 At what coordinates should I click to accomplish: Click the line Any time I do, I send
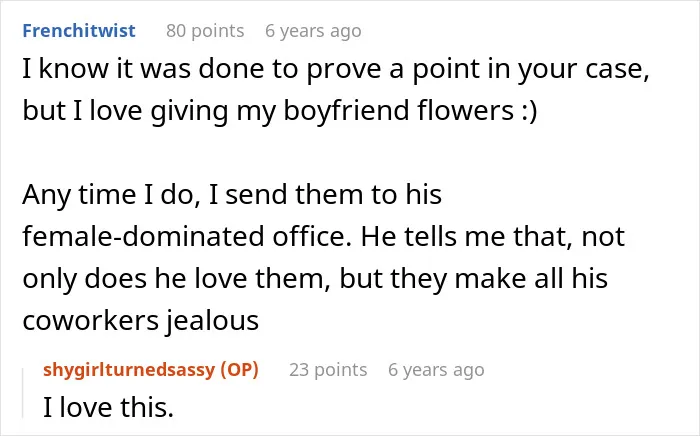coord(232,195)
